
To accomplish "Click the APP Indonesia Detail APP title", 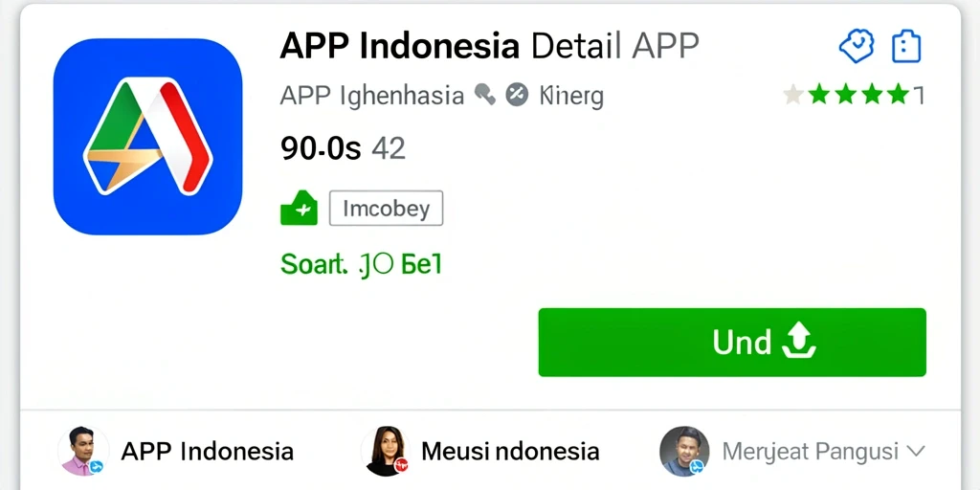I will (489, 46).
